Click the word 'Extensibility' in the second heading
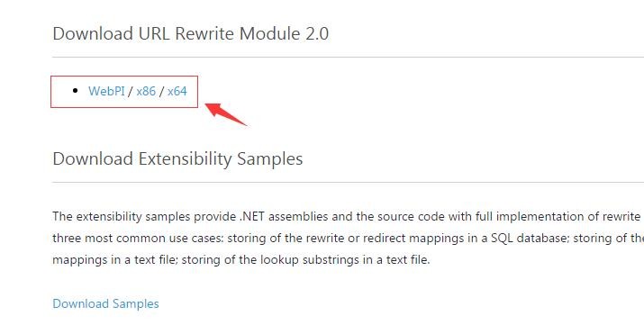Screen dimensions: 644x334 point(185,158)
